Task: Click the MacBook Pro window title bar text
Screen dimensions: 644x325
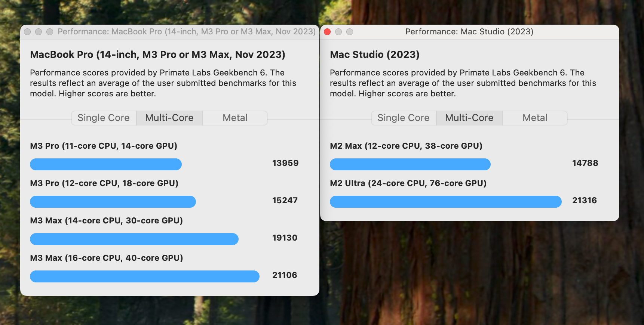Action: tap(187, 32)
